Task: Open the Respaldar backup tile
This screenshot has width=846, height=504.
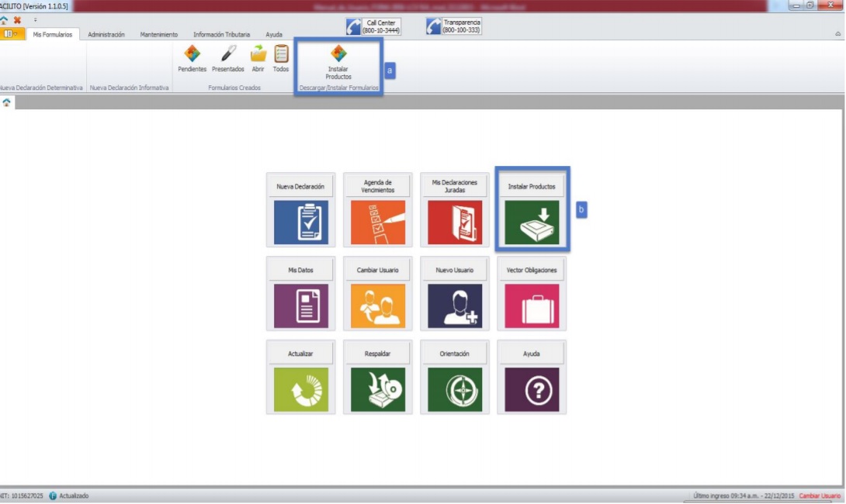Action: coord(378,389)
